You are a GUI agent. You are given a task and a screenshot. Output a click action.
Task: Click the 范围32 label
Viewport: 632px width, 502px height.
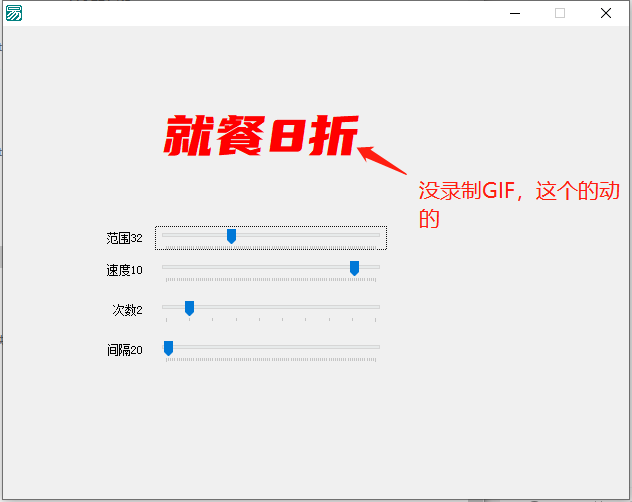(x=124, y=238)
